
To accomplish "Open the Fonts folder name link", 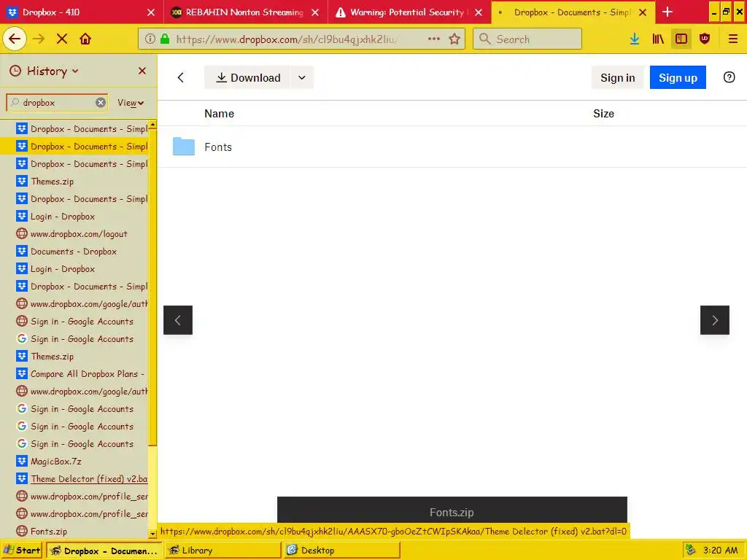I will click(x=218, y=147).
